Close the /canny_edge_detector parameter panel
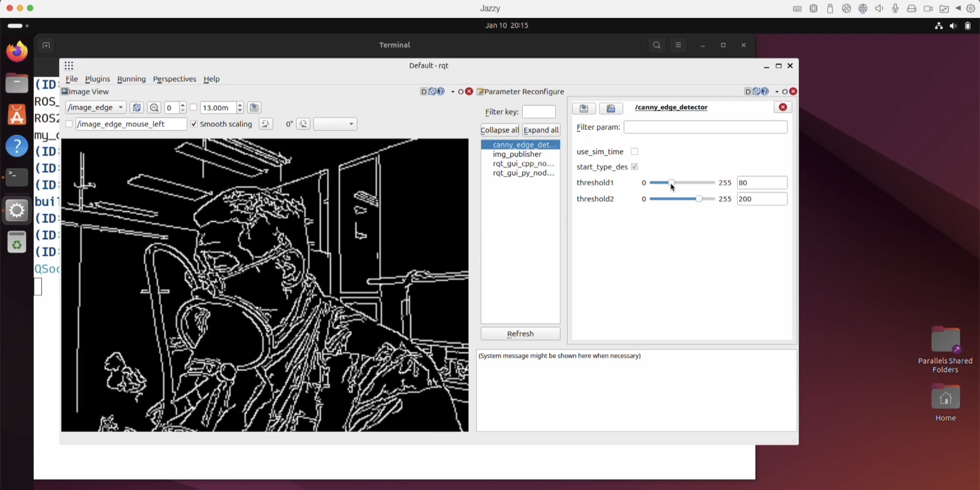This screenshot has height=490, width=980. click(x=783, y=107)
